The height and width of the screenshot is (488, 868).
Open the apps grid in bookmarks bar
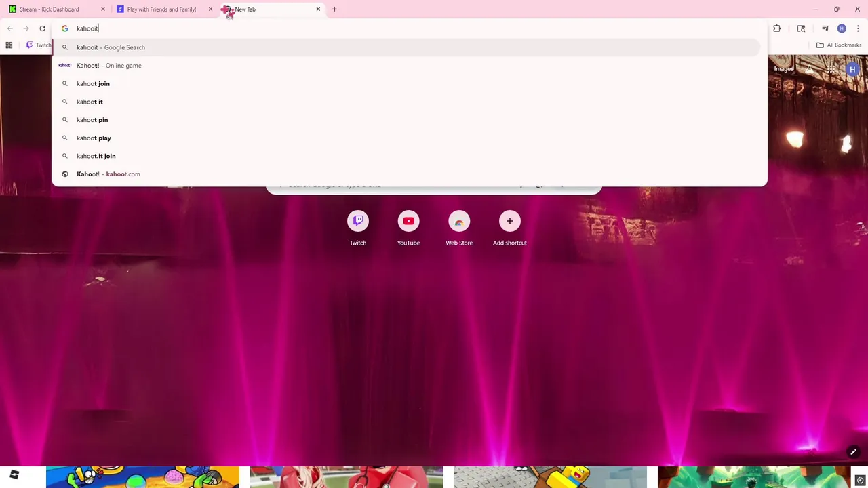pyautogui.click(x=9, y=45)
